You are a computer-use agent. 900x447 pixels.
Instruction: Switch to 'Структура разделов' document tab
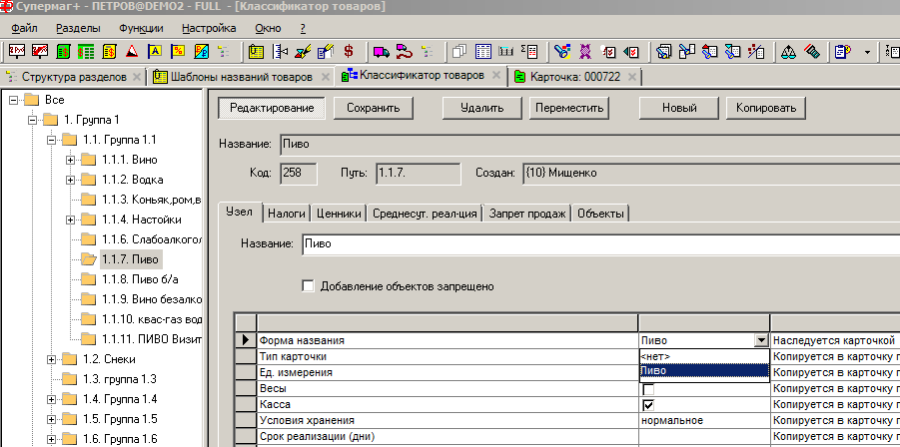point(73,77)
